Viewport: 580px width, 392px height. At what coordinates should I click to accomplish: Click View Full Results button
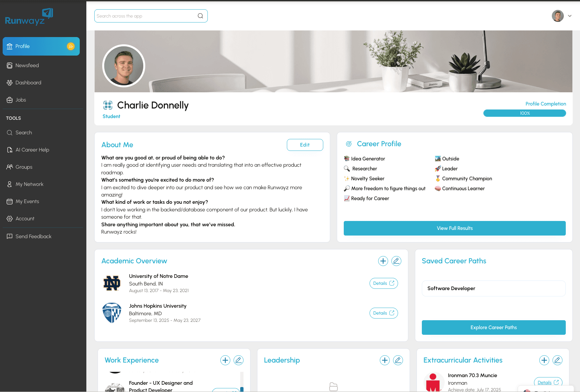[455, 228]
